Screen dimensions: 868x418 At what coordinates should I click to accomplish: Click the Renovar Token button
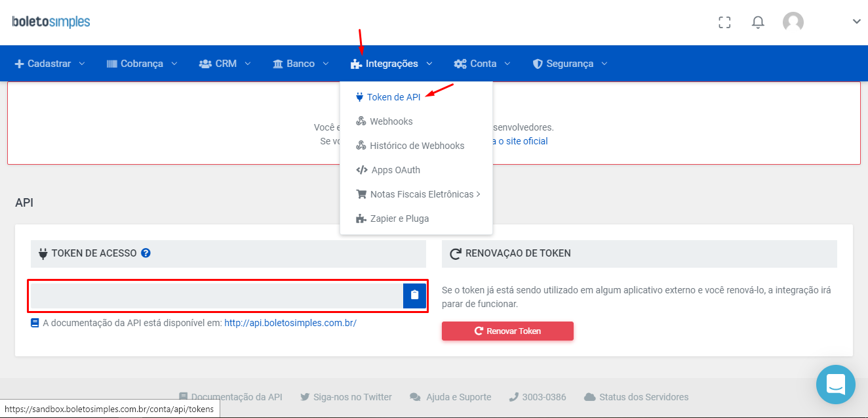click(x=507, y=331)
